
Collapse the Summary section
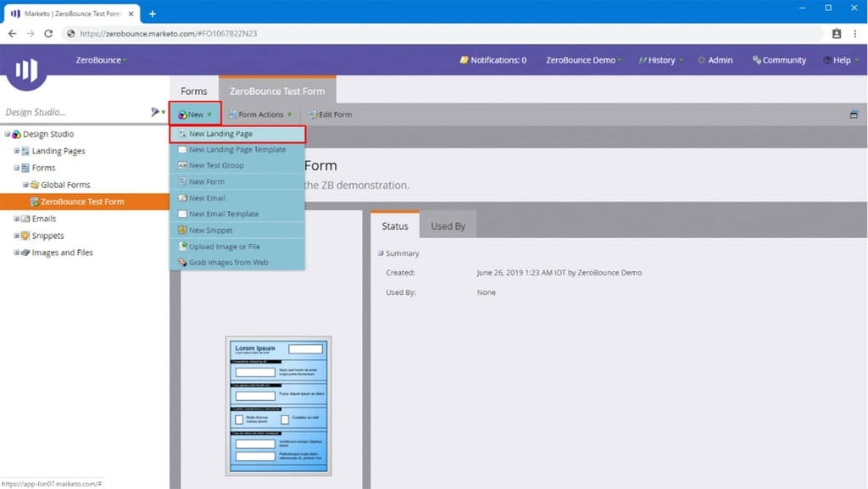coord(381,253)
